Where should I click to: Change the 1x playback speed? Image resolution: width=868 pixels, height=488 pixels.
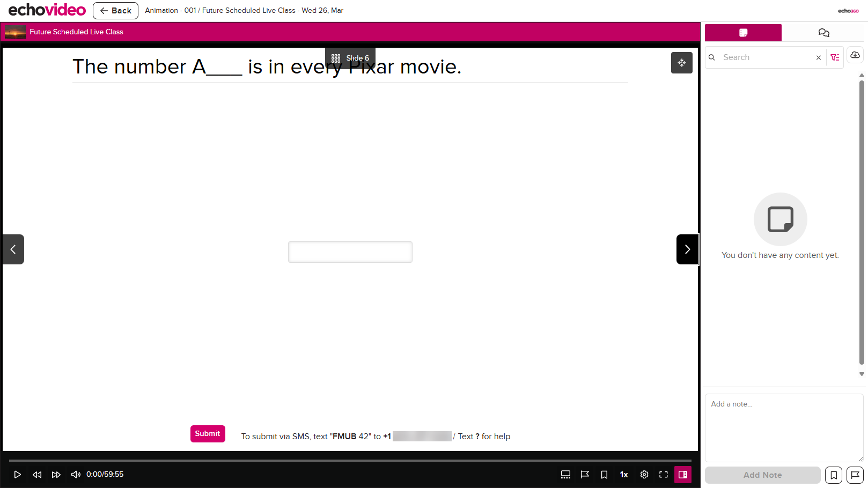pyautogui.click(x=623, y=475)
